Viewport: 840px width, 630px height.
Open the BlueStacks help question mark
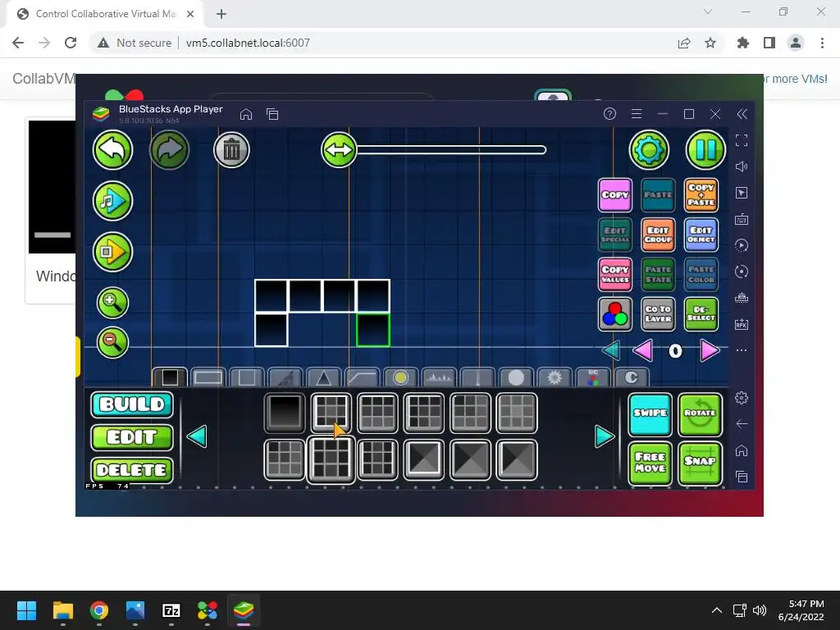click(609, 113)
